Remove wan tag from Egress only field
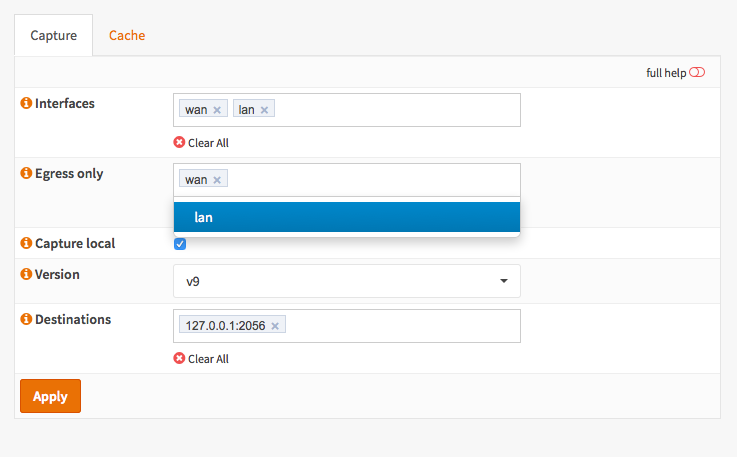The height and width of the screenshot is (457, 737). [x=217, y=180]
